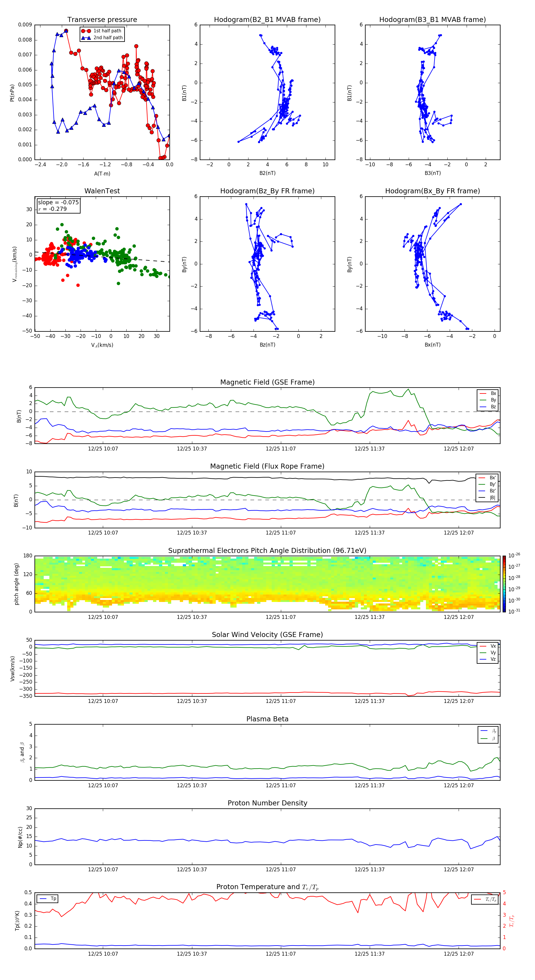The height and width of the screenshot is (980, 535).
Task: Click the 'Solar Wind Velocity (GSE Frame)' title
Action: pyautogui.click(x=267, y=635)
